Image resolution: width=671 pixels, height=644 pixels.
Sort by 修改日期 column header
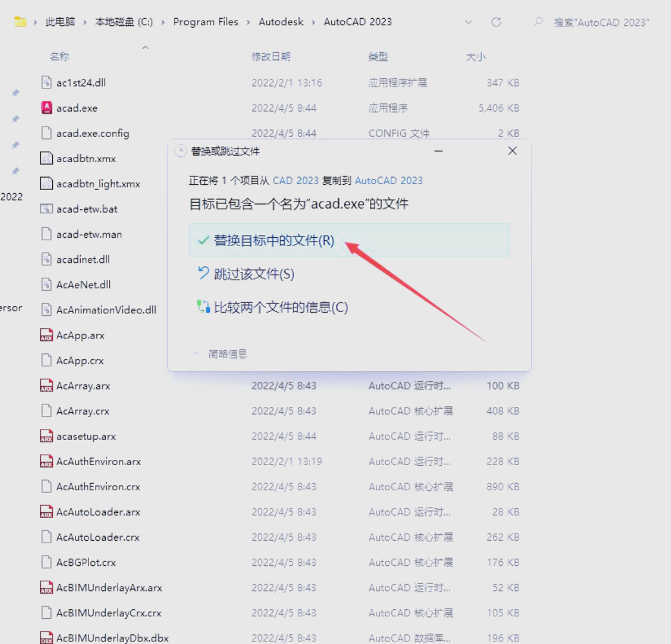click(271, 56)
